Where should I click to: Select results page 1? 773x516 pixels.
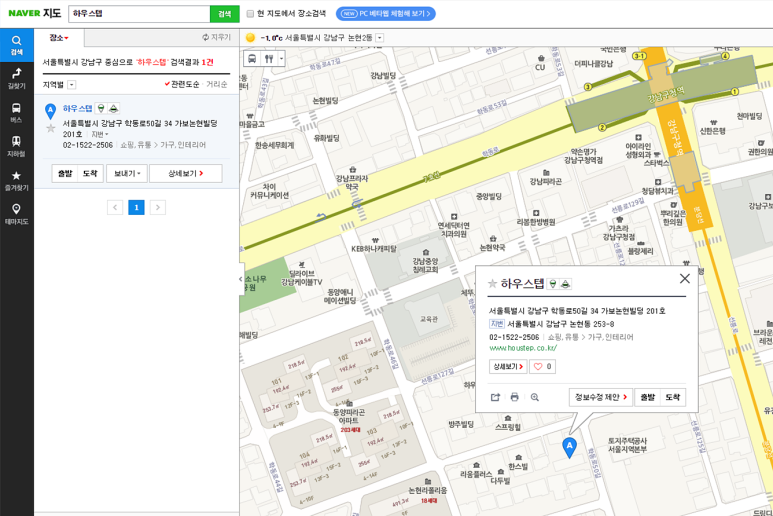tap(137, 207)
